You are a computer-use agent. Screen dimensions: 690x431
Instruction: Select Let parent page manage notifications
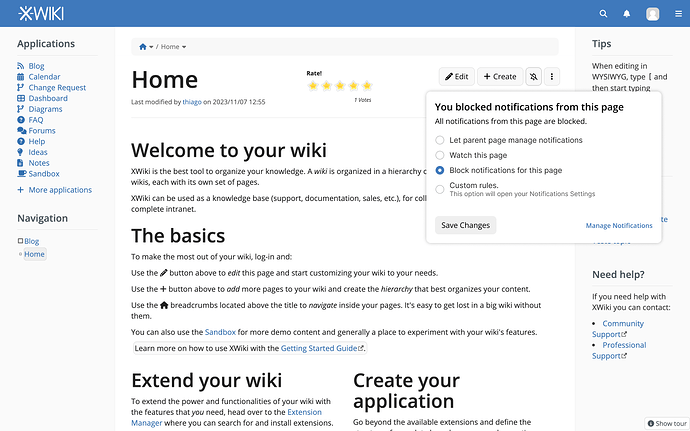pos(440,141)
